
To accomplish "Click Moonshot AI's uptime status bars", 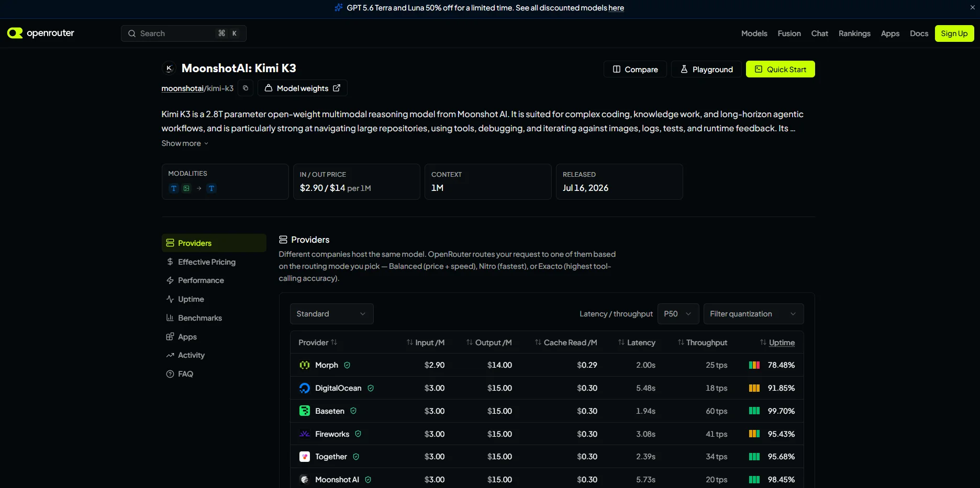I will coord(754,480).
